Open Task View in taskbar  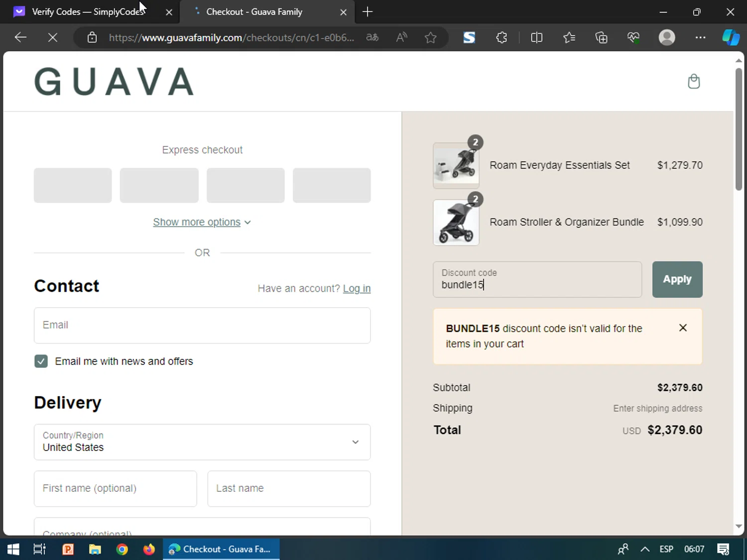coord(39,549)
